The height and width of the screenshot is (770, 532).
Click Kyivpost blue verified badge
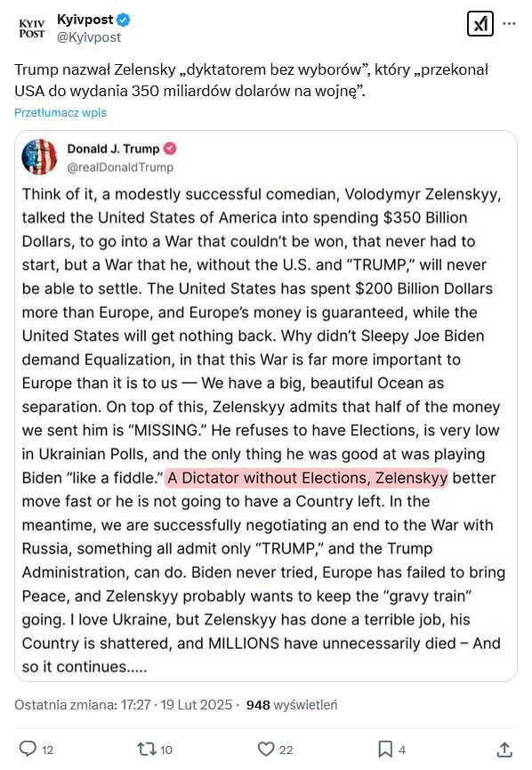(123, 20)
